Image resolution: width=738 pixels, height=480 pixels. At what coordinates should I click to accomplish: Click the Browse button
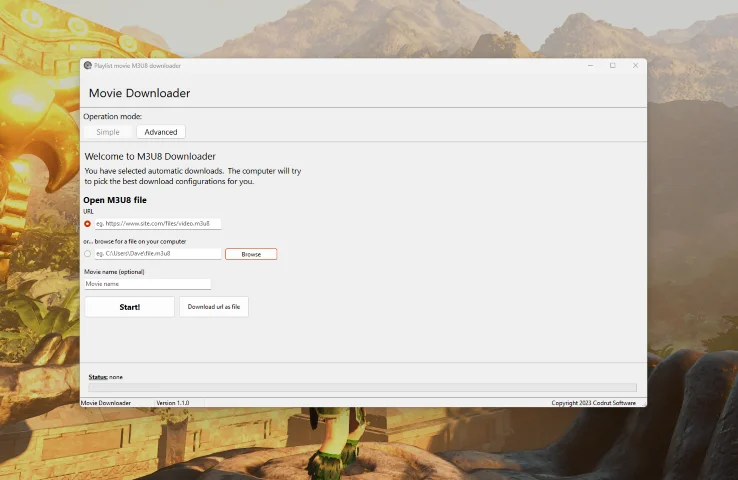pos(251,254)
